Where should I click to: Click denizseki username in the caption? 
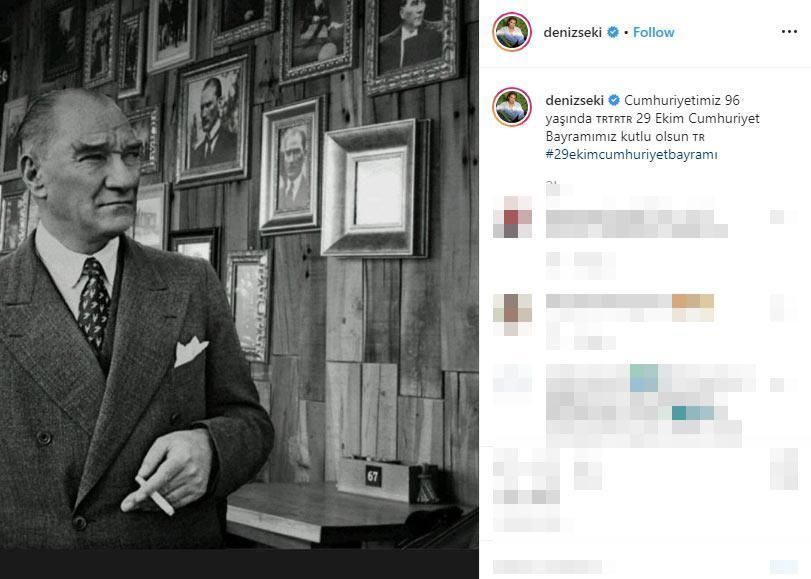[x=575, y=100]
